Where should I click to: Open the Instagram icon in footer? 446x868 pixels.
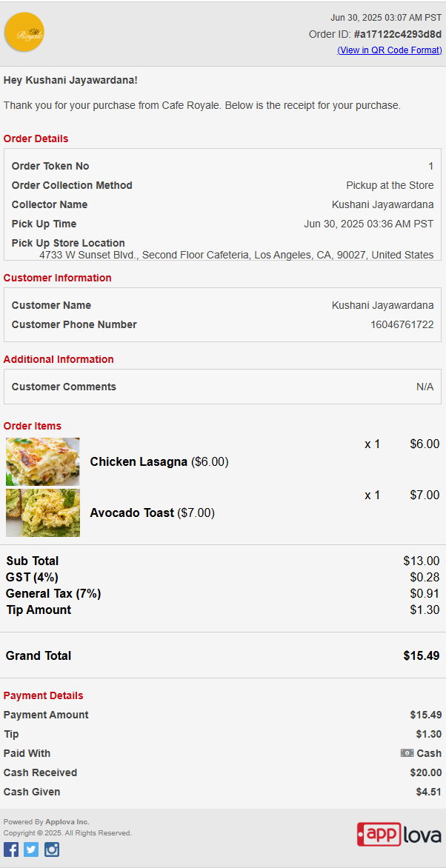pos(52,849)
